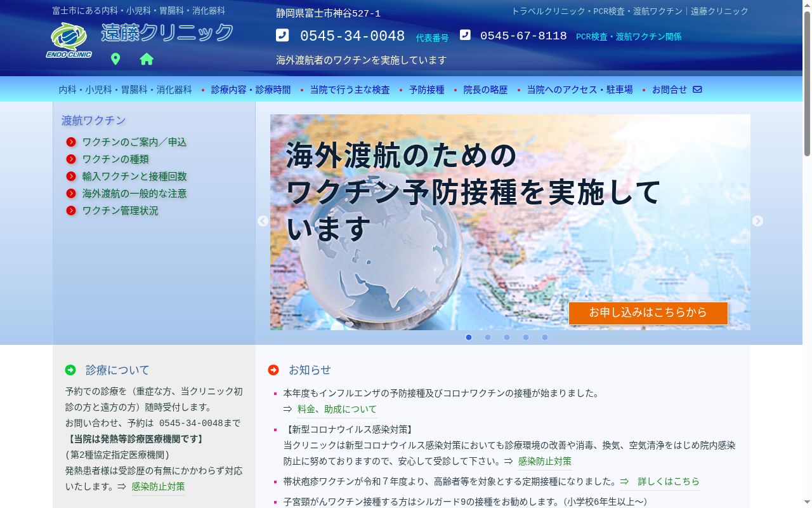Select the third carousel dot
The width and height of the screenshot is (812, 508).
507,337
